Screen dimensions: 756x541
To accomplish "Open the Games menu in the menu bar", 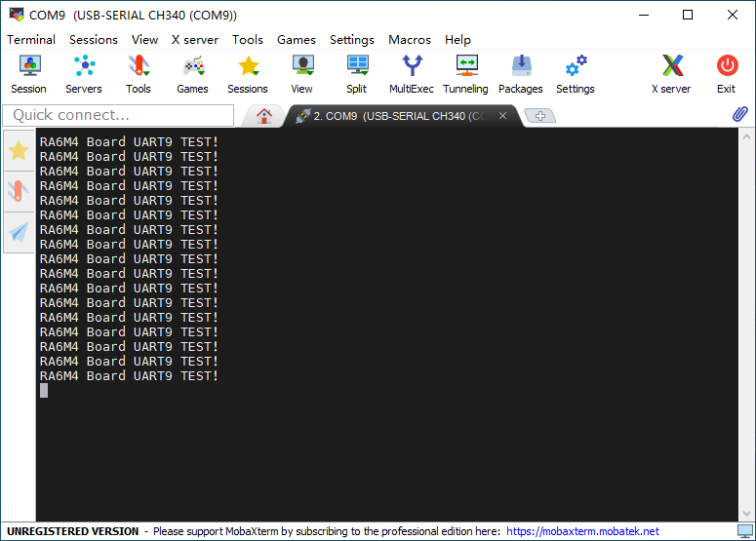I will (296, 40).
